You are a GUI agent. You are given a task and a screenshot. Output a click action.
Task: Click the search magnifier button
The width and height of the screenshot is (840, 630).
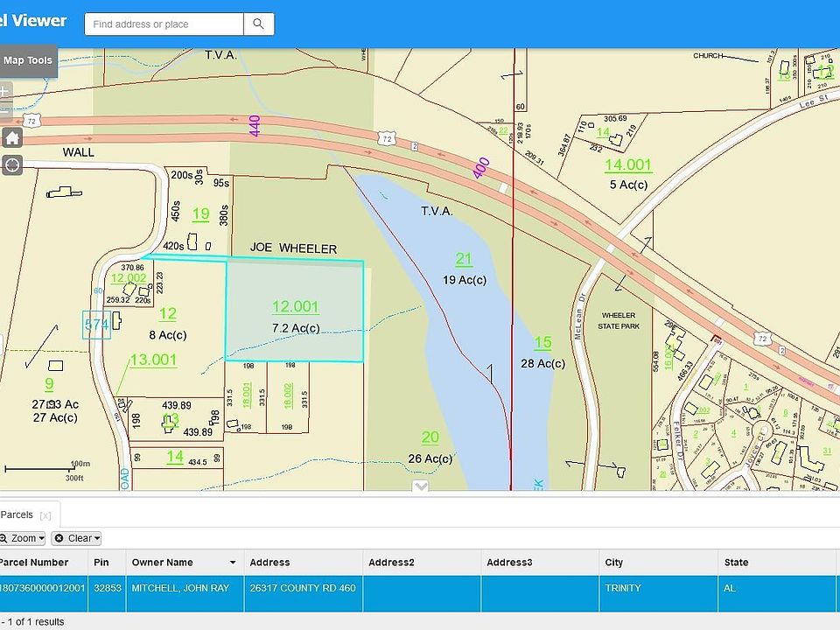259,24
